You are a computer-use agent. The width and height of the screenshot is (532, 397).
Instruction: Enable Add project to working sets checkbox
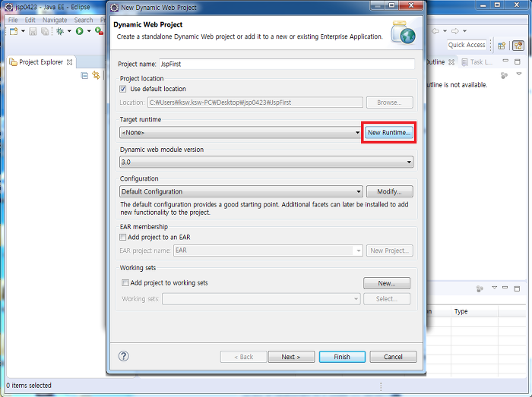coord(125,282)
